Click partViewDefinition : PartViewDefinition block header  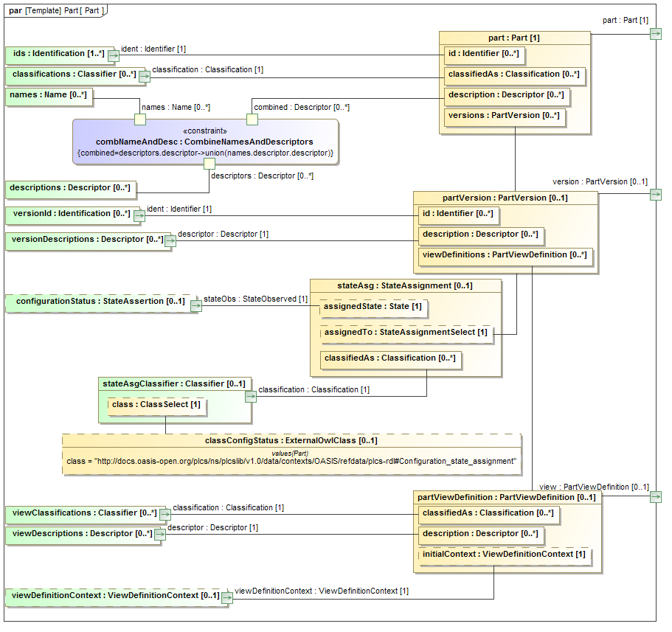coord(507,498)
